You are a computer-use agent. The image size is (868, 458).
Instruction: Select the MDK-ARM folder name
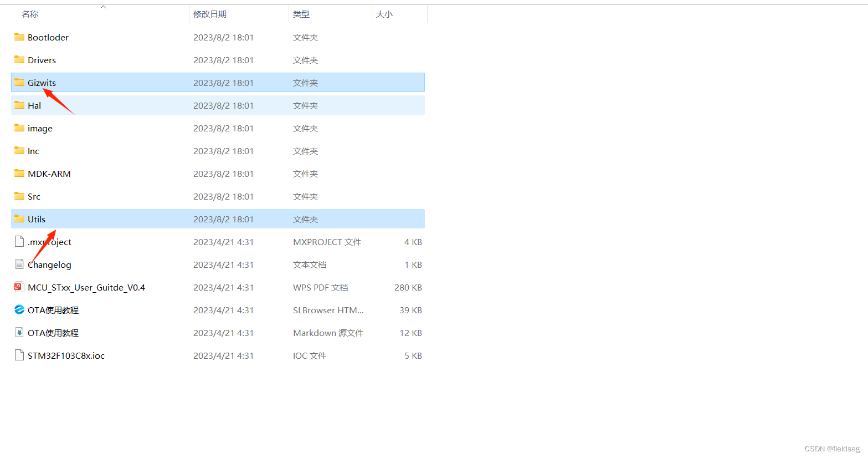tap(49, 174)
